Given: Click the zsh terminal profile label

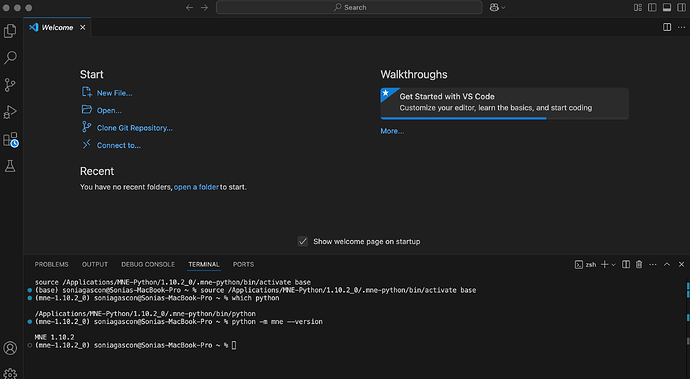Looking at the screenshot, I should pos(586,265).
